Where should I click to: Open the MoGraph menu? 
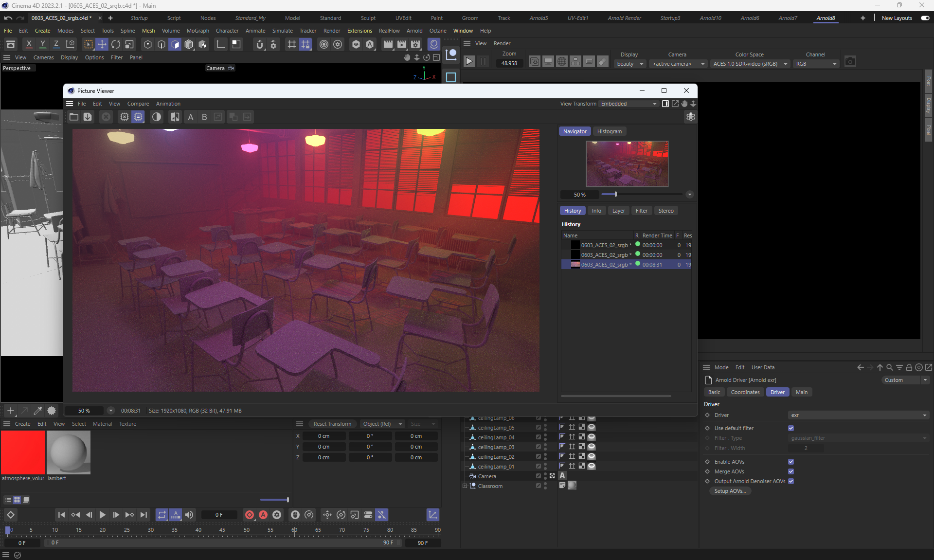[x=198, y=31]
